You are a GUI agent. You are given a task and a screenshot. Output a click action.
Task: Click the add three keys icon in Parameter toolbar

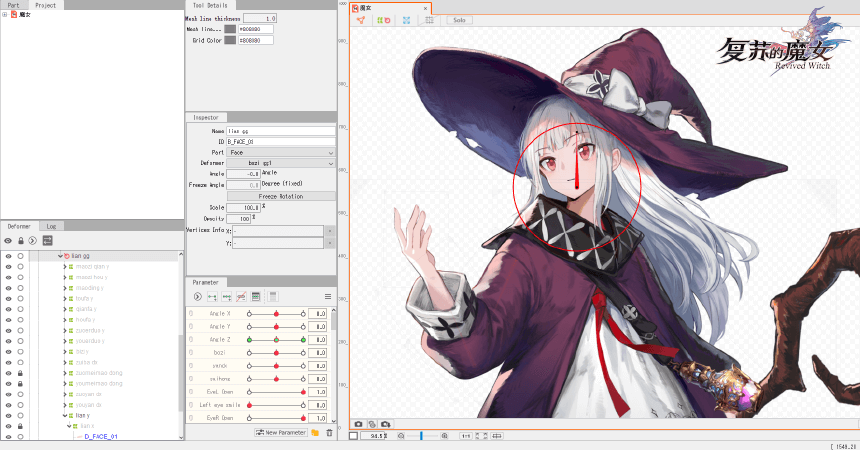(x=227, y=297)
